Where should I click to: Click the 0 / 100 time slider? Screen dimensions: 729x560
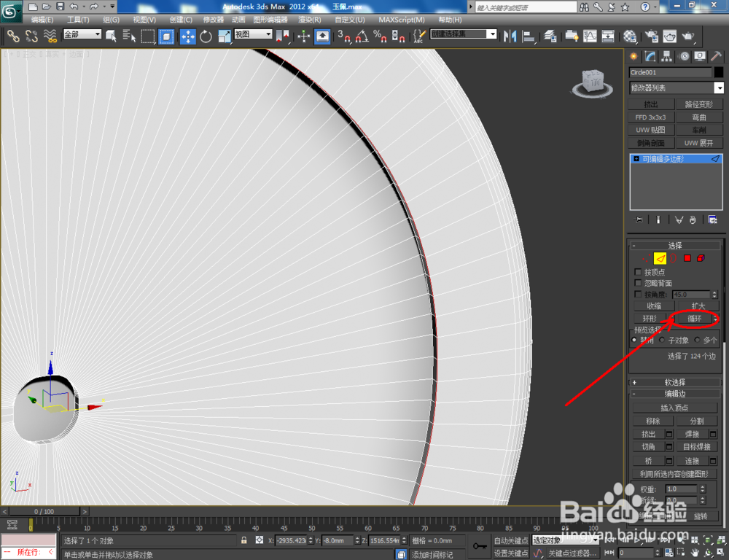point(44,511)
